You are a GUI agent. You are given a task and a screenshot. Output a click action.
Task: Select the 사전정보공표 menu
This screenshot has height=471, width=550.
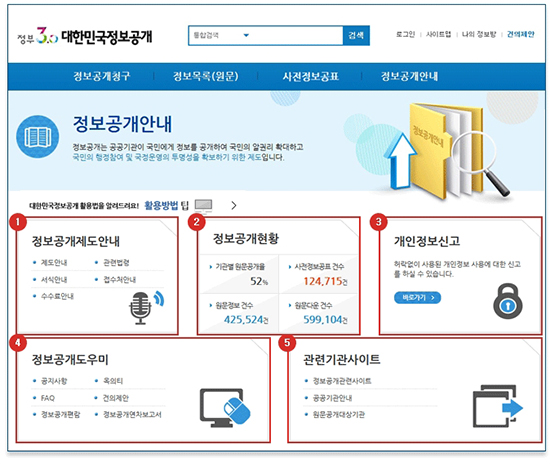[310, 76]
